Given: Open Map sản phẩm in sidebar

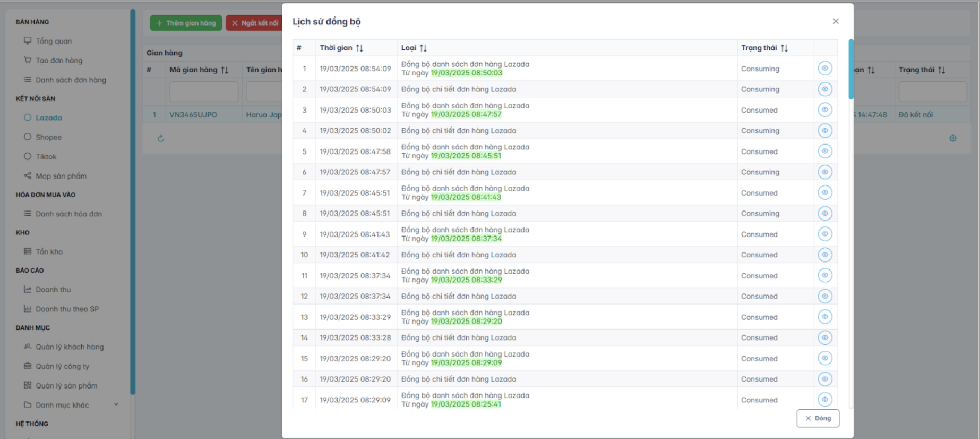Looking at the screenshot, I should pos(61,176).
